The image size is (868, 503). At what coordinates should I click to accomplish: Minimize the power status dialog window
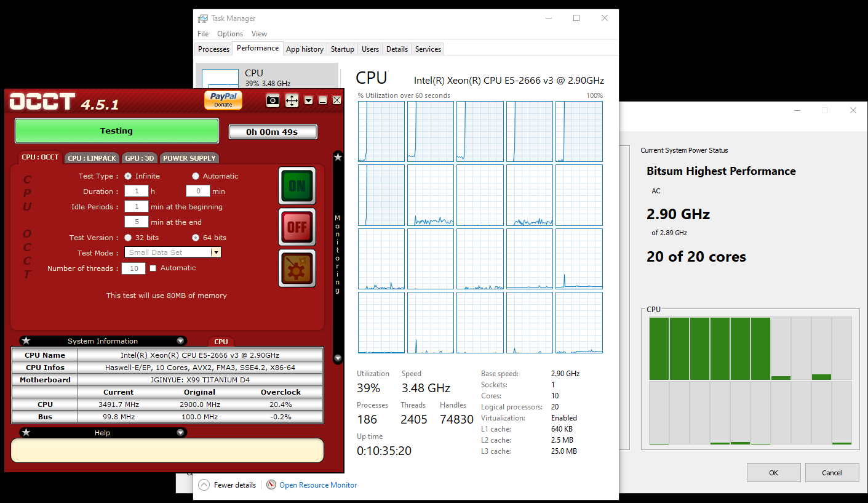(x=797, y=110)
